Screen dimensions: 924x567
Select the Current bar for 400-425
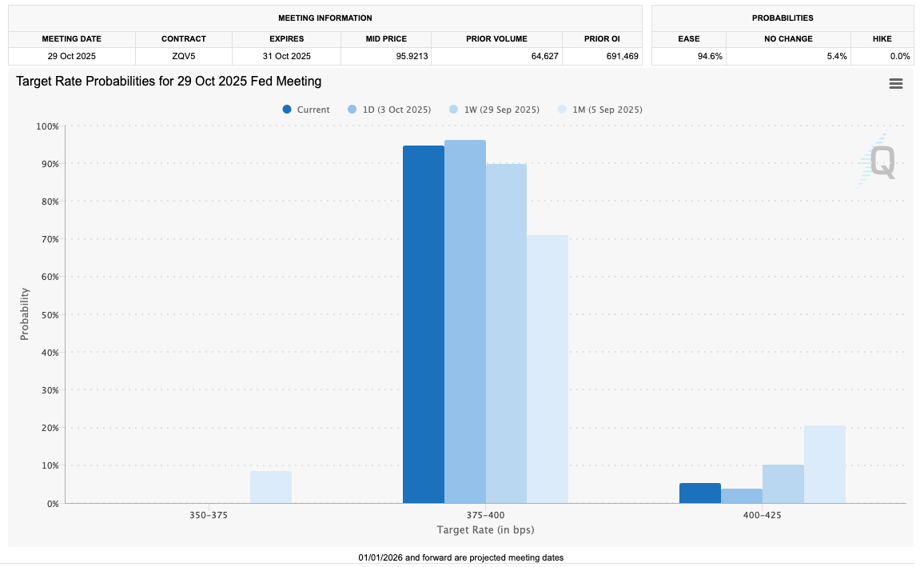[x=699, y=493]
